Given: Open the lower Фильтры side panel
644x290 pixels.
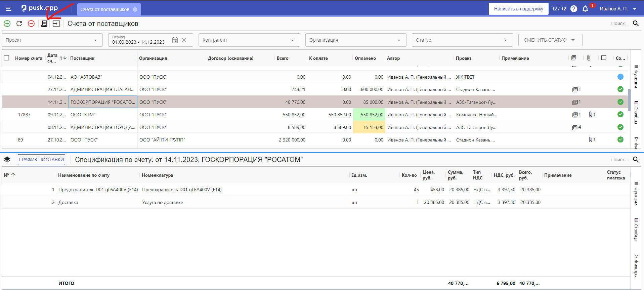Looking at the screenshot, I should tap(636, 265).
